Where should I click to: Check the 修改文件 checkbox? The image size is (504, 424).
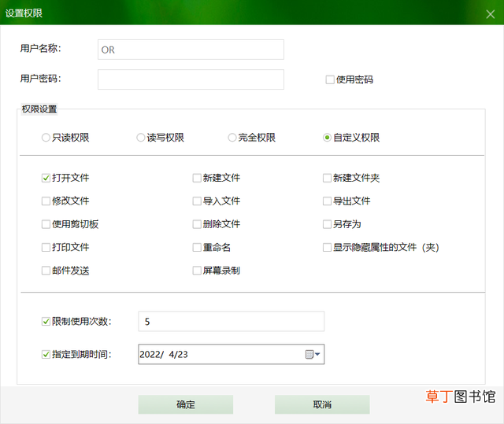click(x=46, y=201)
